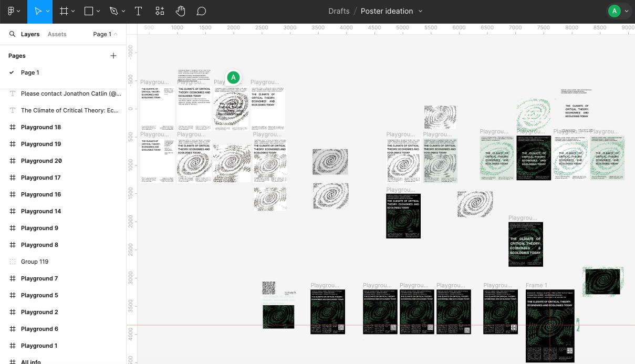Select the large Frame 1 black poster
This screenshot has height=364, width=635.
point(550,326)
